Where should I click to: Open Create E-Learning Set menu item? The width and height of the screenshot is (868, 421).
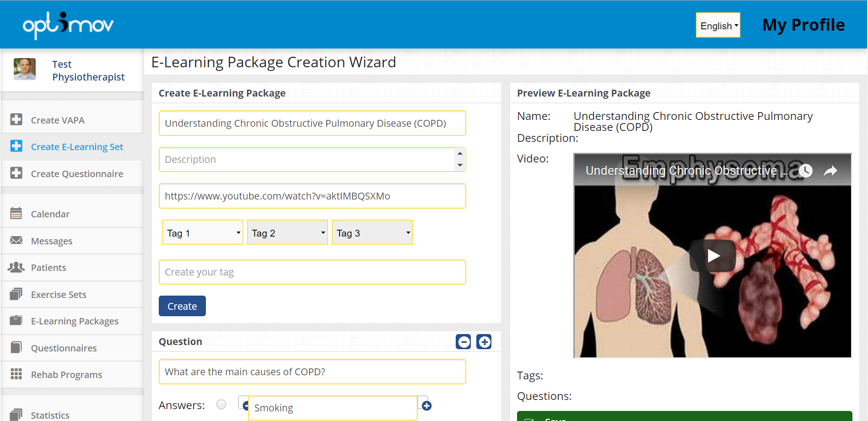(72, 147)
